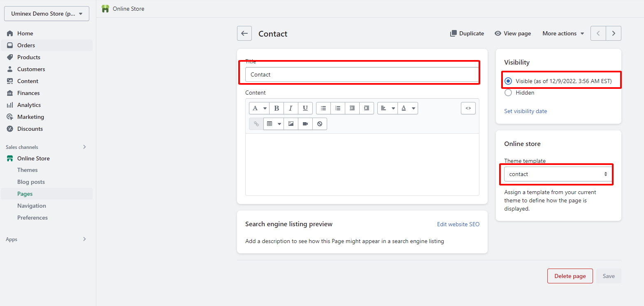Expand the More actions menu

point(563,34)
